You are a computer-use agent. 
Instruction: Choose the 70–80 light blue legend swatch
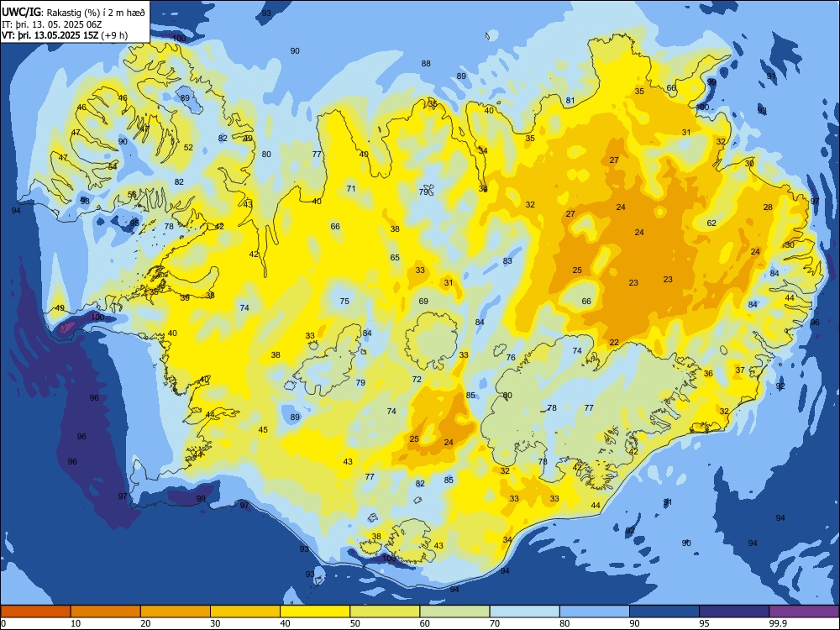pos(524,612)
